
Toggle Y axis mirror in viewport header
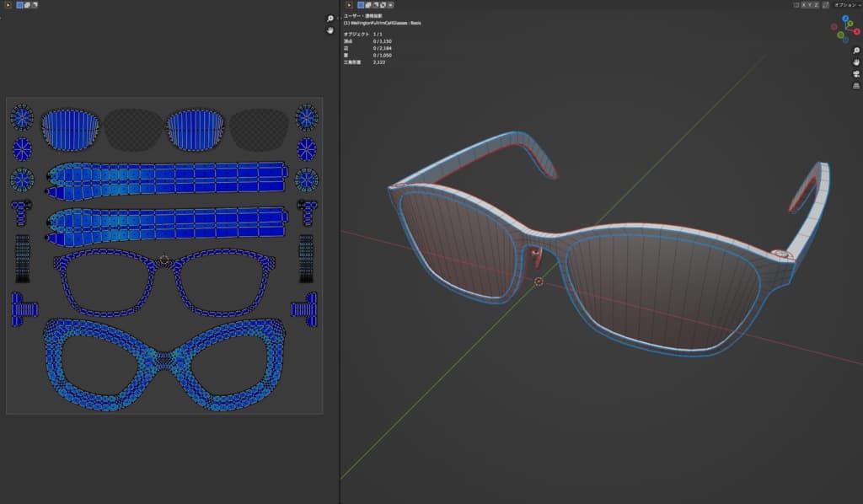point(811,5)
